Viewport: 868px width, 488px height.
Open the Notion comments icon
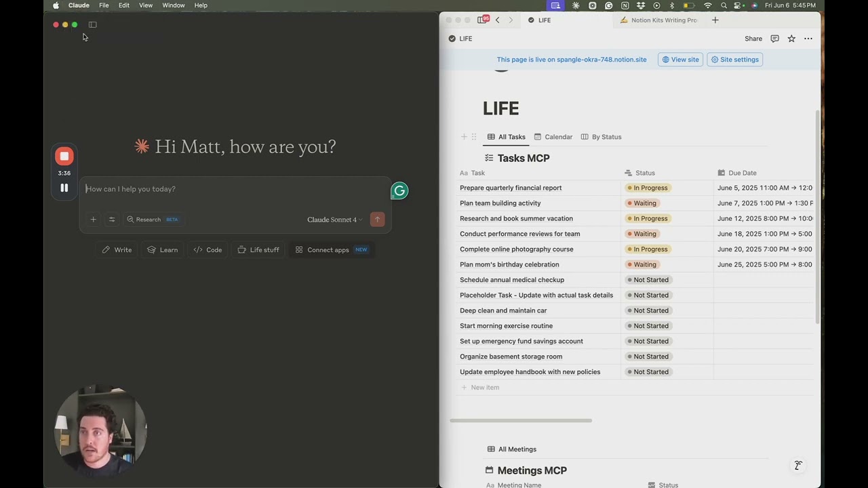click(x=774, y=39)
